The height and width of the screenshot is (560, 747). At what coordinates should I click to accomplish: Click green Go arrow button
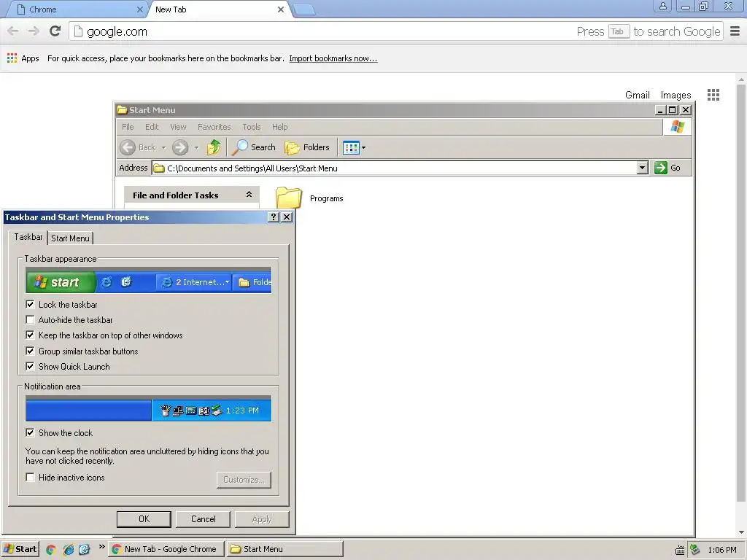coord(661,168)
